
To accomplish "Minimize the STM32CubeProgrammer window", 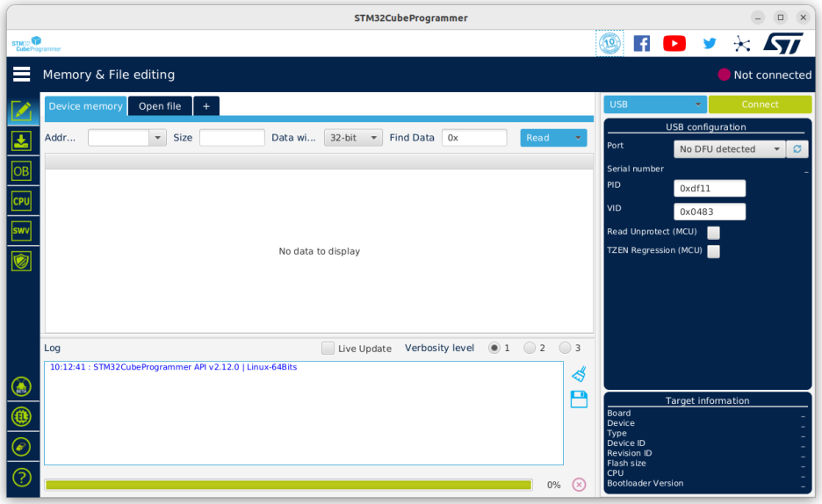I will (758, 18).
